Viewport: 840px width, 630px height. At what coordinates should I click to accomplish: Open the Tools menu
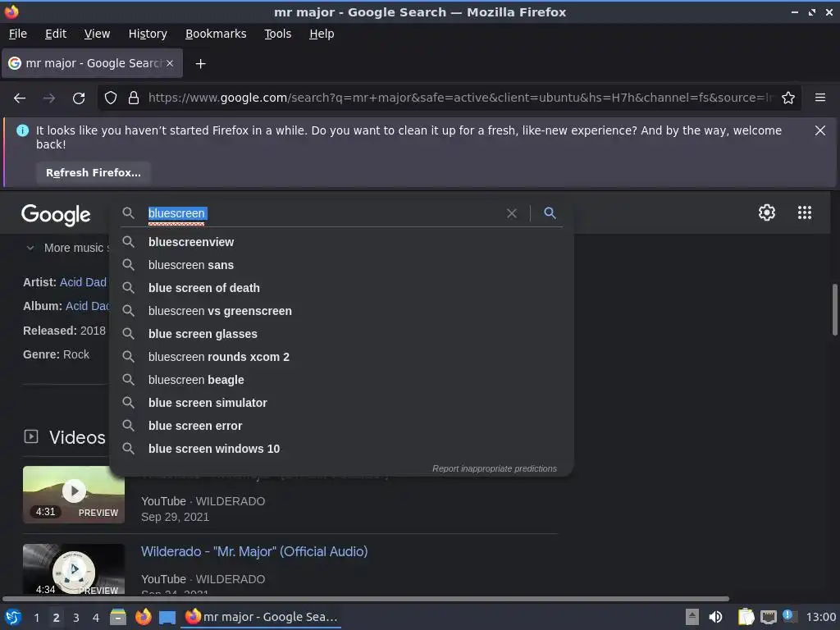(277, 34)
